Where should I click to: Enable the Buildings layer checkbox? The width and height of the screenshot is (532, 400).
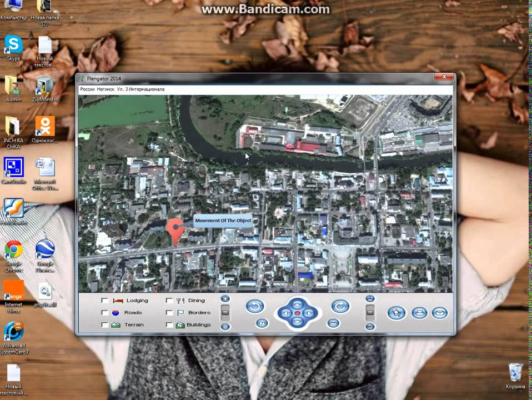pyautogui.click(x=169, y=324)
